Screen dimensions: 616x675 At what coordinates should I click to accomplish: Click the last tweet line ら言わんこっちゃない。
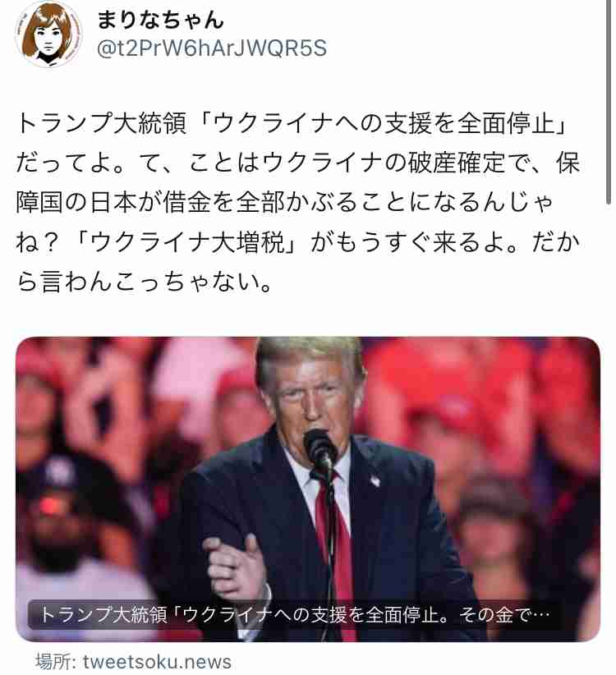click(x=145, y=282)
